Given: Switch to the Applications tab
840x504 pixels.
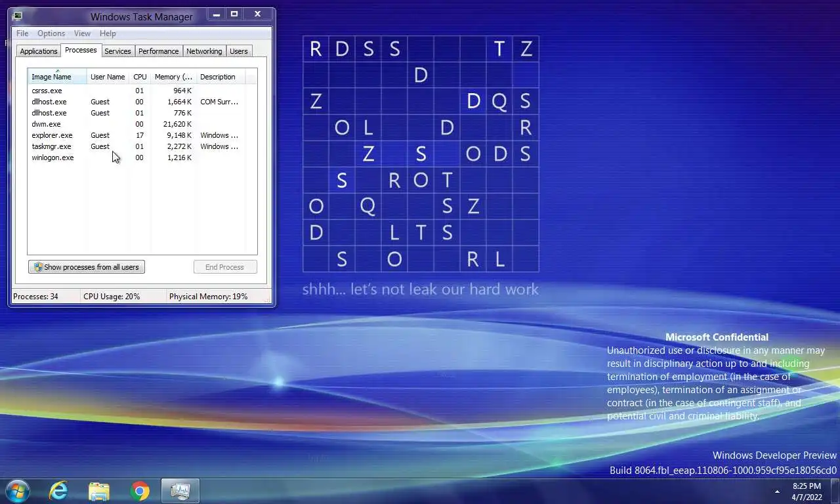Looking at the screenshot, I should click(39, 51).
